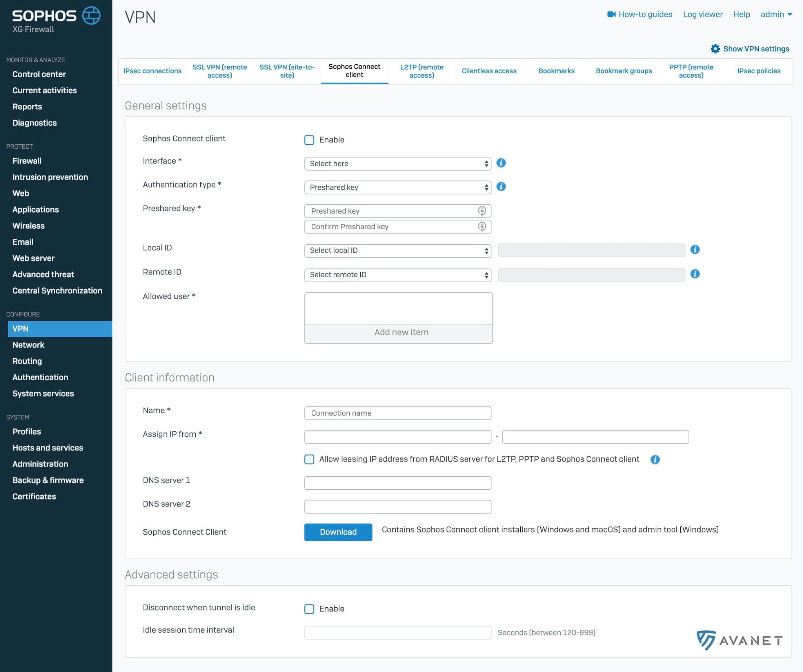Screen dimensions: 803x672
Task: Click the Assign IP range end field
Action: pyautogui.click(x=595, y=437)
